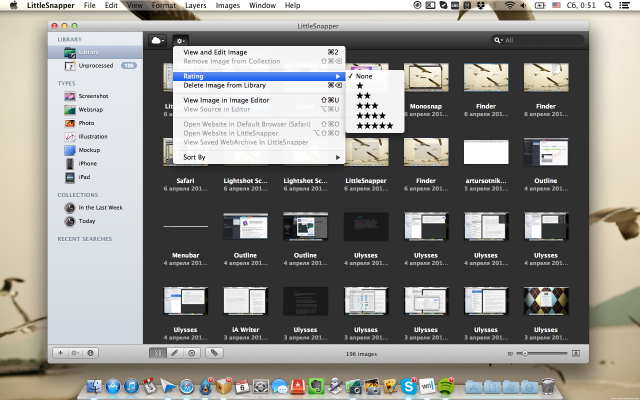This screenshot has width=640, height=400.
Task: Click the add collection plus button
Action: click(x=61, y=353)
